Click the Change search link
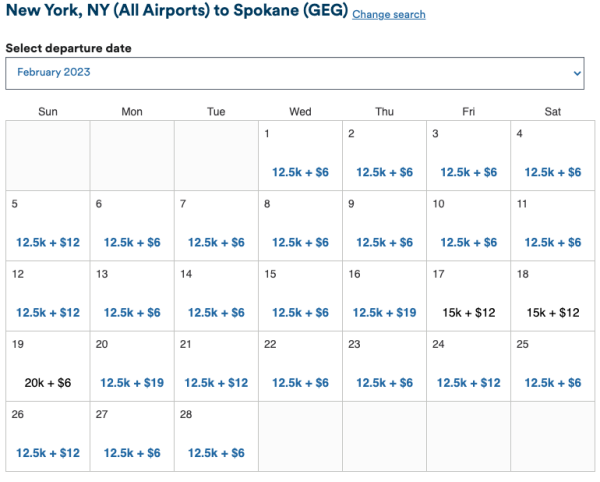This screenshot has width=600, height=482. pyautogui.click(x=389, y=15)
